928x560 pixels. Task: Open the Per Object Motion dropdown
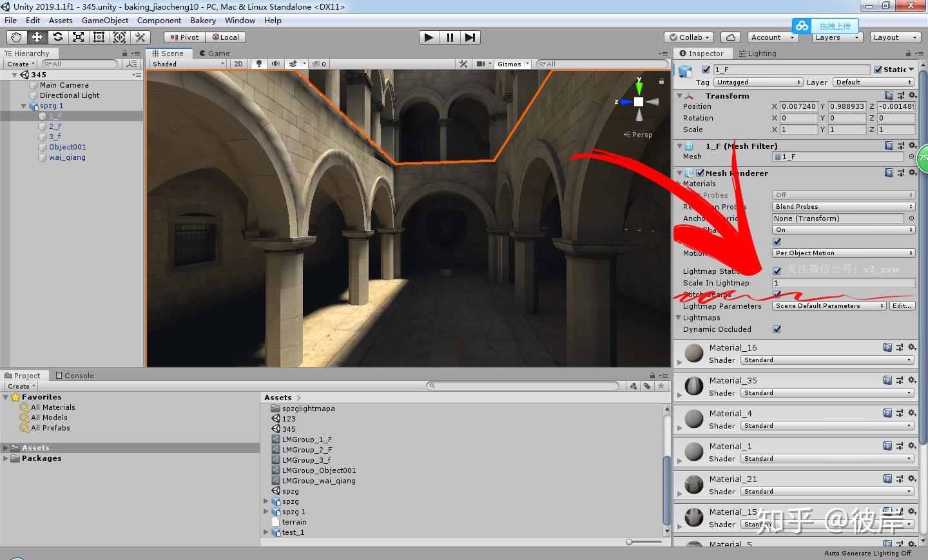(x=844, y=253)
